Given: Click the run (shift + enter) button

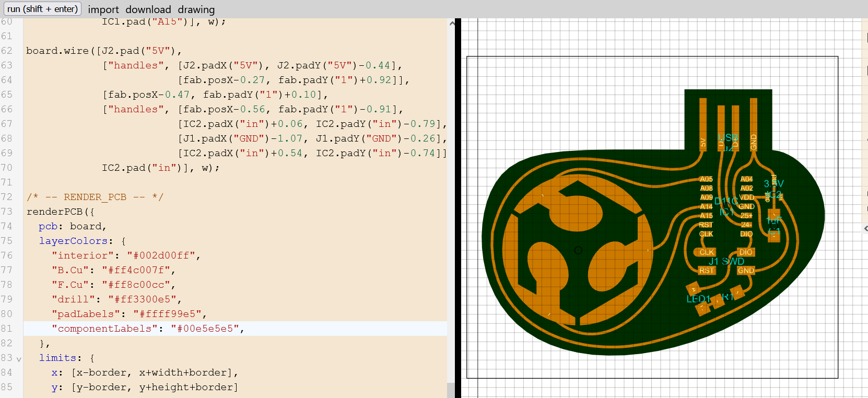Looking at the screenshot, I should click(x=42, y=9).
